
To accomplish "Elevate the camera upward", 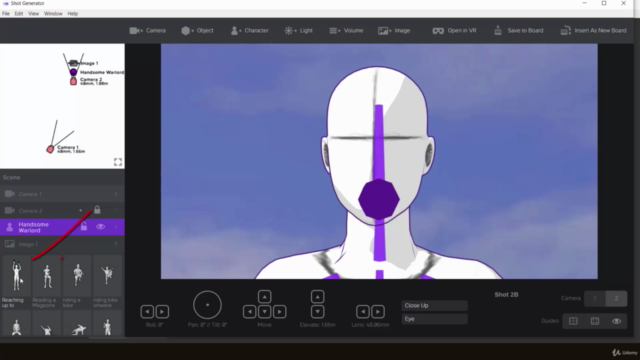I will [x=318, y=297].
